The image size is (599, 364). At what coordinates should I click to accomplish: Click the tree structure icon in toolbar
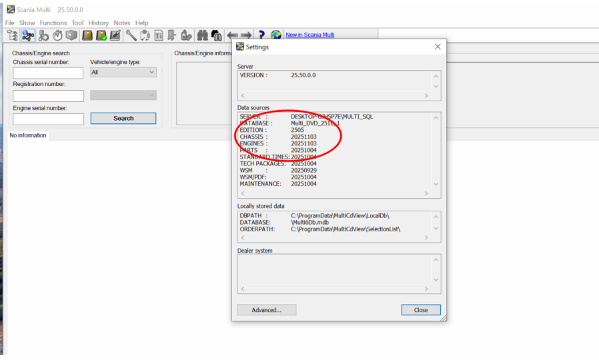(12, 35)
